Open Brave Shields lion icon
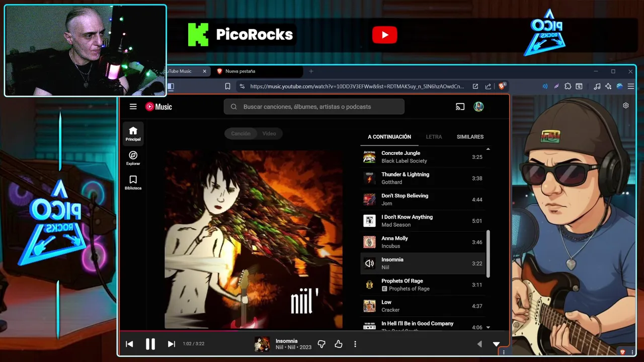 [502, 86]
